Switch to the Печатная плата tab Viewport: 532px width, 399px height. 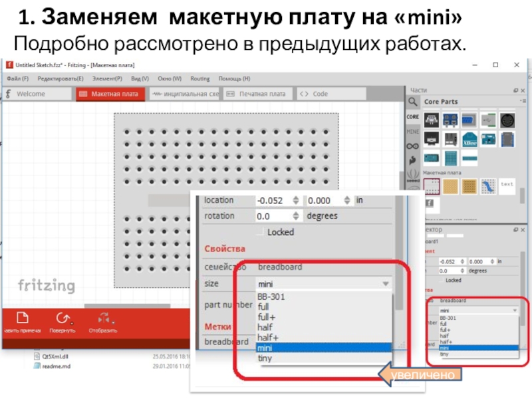click(258, 94)
